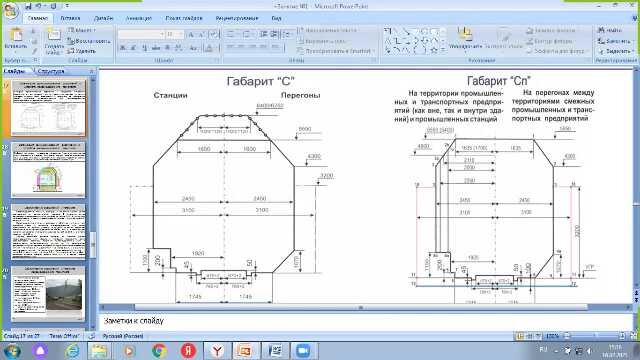Open the Structure (Структура) pane tab

click(50, 71)
